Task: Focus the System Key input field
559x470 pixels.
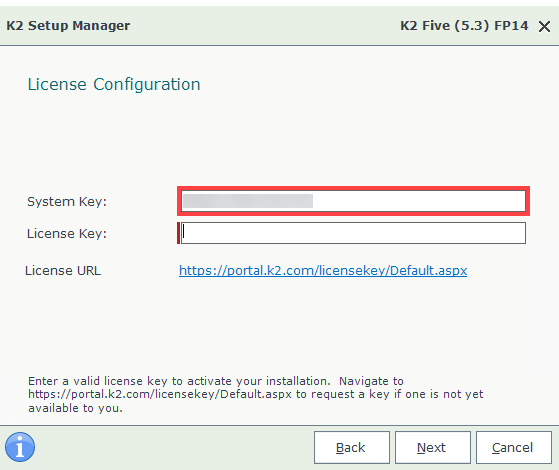Action: 353,201
